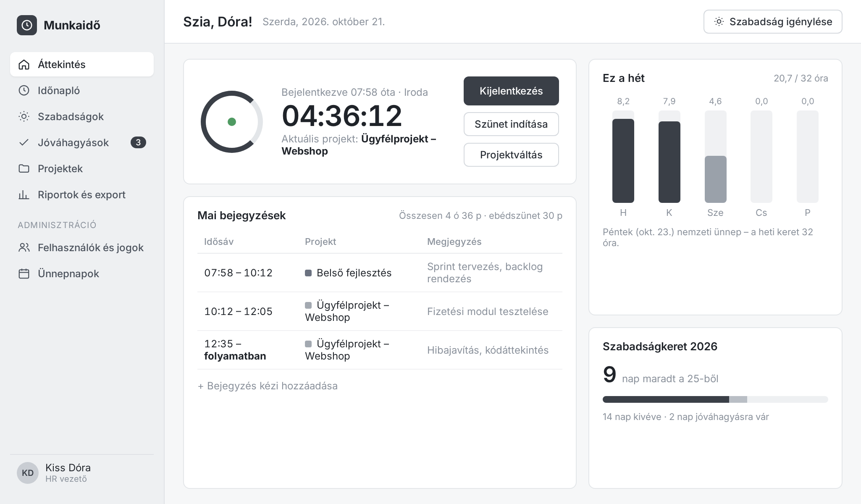The width and height of the screenshot is (861, 504).
Task: Click the folder icon beside Projektek
Action: point(24,168)
